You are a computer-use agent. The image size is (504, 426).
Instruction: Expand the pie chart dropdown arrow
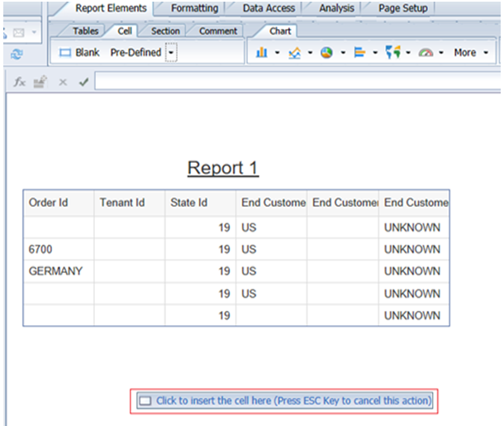point(343,52)
